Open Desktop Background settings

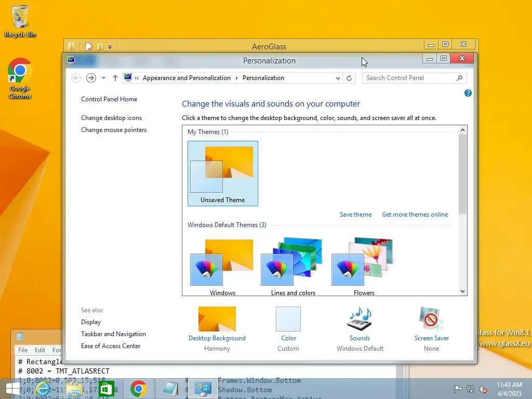(x=217, y=328)
